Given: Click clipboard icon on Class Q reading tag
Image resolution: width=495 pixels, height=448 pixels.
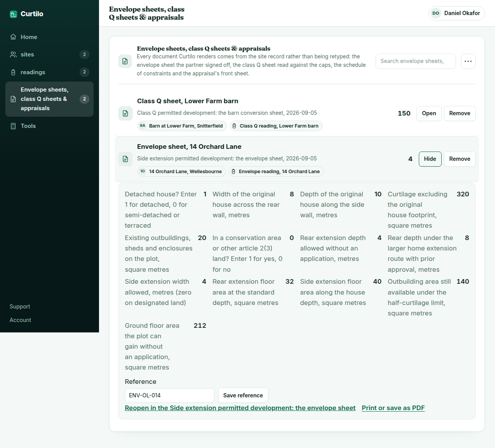Looking at the screenshot, I should pos(234,126).
